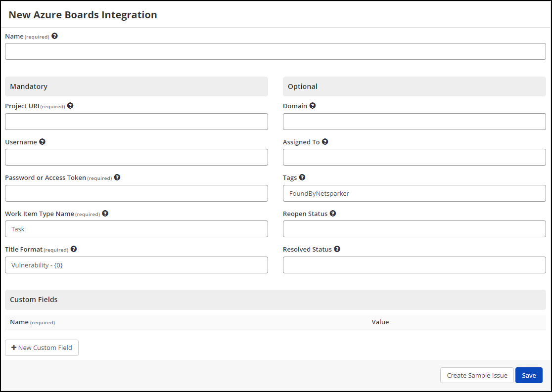Add a new custom field

tap(42, 348)
